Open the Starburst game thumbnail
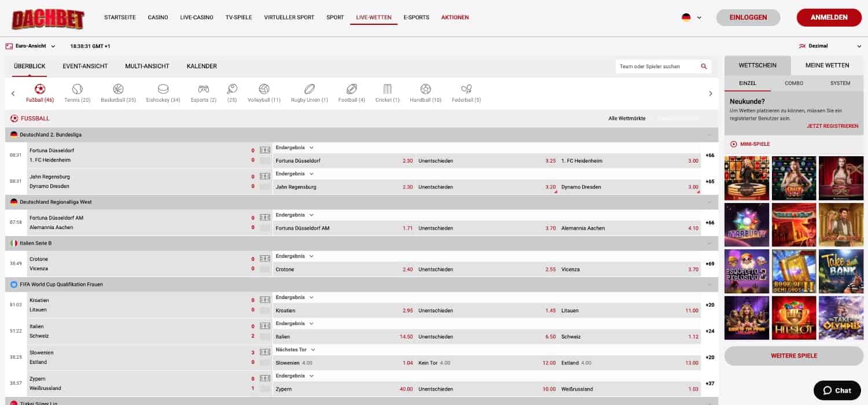The image size is (868, 405). pyautogui.click(x=747, y=225)
